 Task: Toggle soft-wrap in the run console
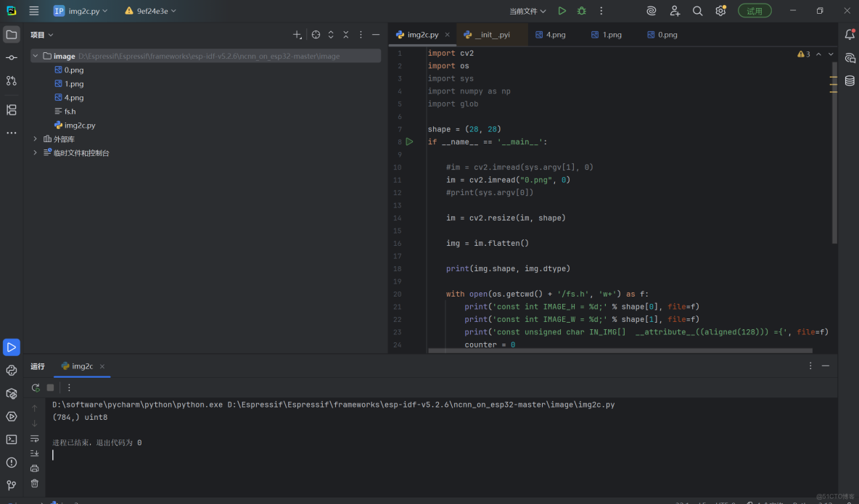pyautogui.click(x=34, y=439)
